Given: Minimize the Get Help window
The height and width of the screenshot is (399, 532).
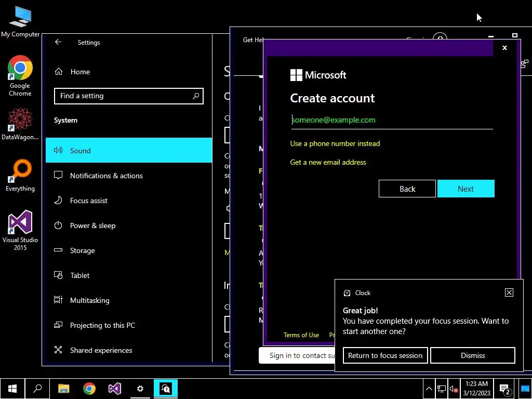Looking at the screenshot, I should pyautogui.click(x=490, y=36).
